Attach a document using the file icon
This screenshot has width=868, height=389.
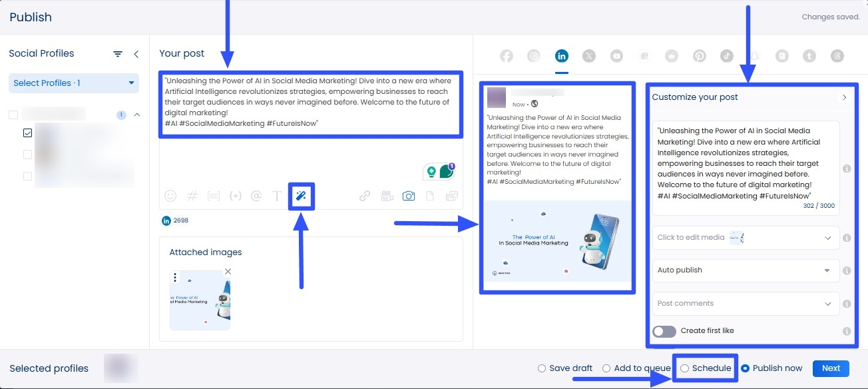click(x=430, y=196)
